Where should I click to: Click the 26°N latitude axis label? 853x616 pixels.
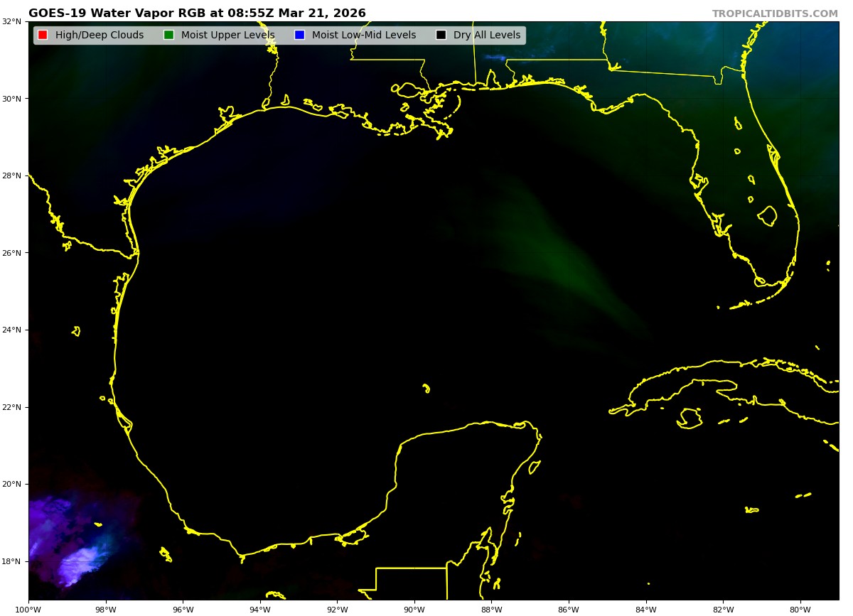coord(11,253)
